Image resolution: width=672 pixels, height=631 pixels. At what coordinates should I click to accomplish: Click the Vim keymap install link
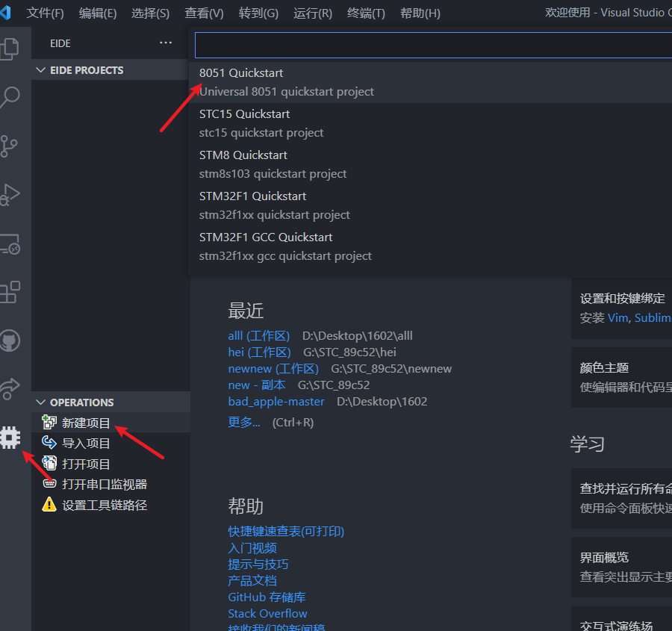(x=618, y=317)
